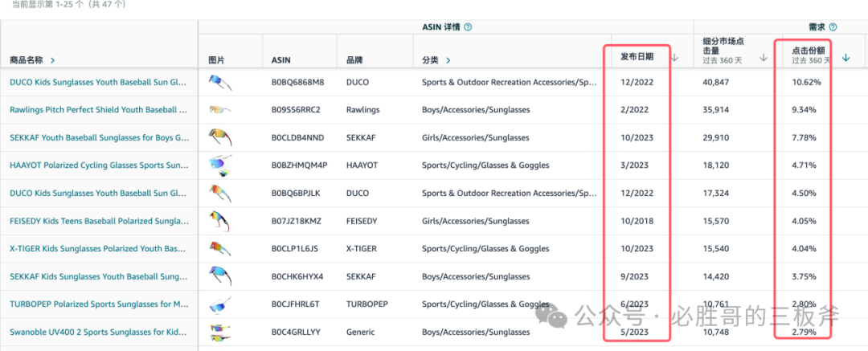This screenshot has height=351, width=868.
Task: Click click-volume value 40,847
Action: point(716,82)
